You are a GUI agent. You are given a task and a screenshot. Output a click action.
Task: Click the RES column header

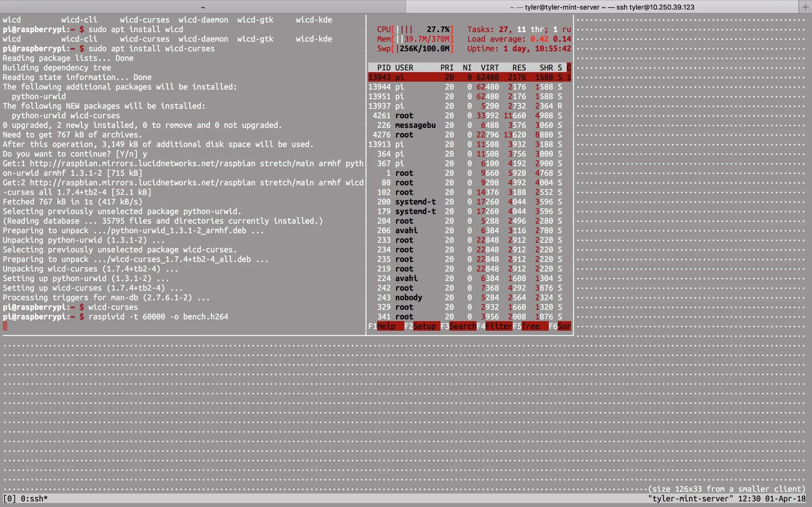[519, 68]
